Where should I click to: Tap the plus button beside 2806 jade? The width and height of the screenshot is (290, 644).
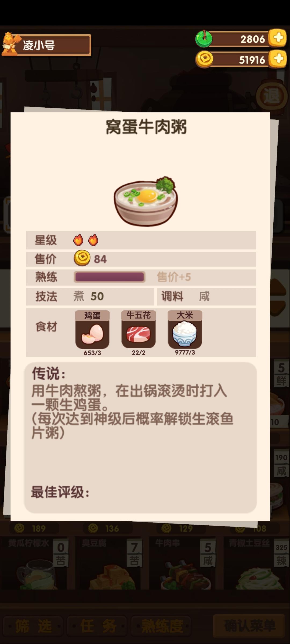point(278,38)
